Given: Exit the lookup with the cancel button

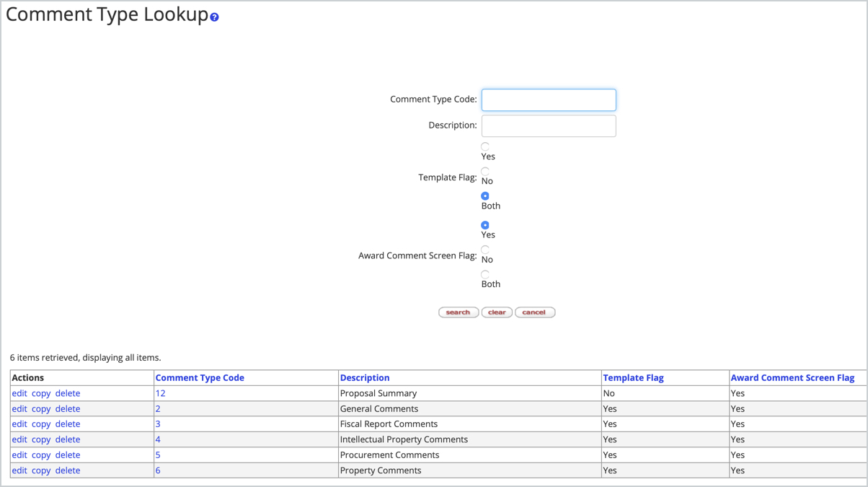Looking at the screenshot, I should pos(535,312).
